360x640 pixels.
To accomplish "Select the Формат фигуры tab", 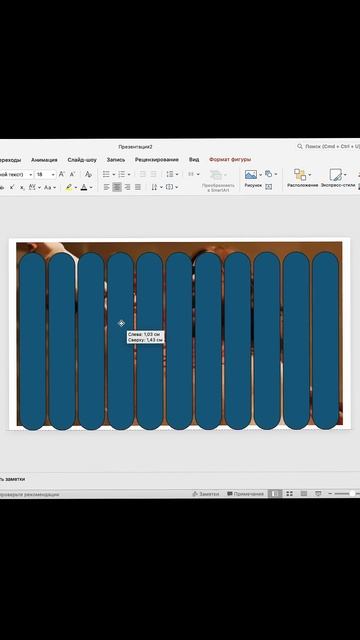I will point(230,160).
